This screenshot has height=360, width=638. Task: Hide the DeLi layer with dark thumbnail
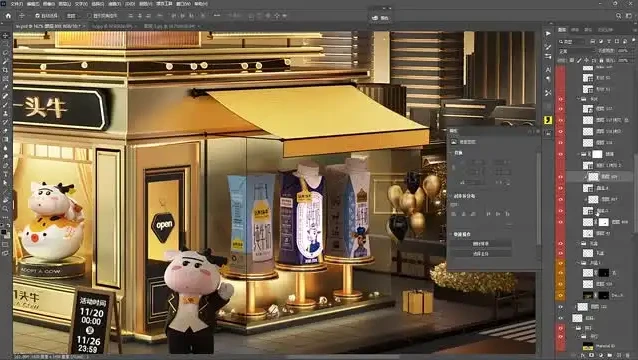(561, 295)
